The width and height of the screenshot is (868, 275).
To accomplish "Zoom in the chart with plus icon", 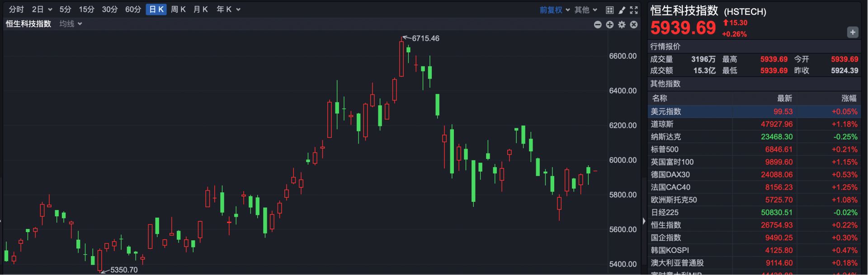I will 610,25.
